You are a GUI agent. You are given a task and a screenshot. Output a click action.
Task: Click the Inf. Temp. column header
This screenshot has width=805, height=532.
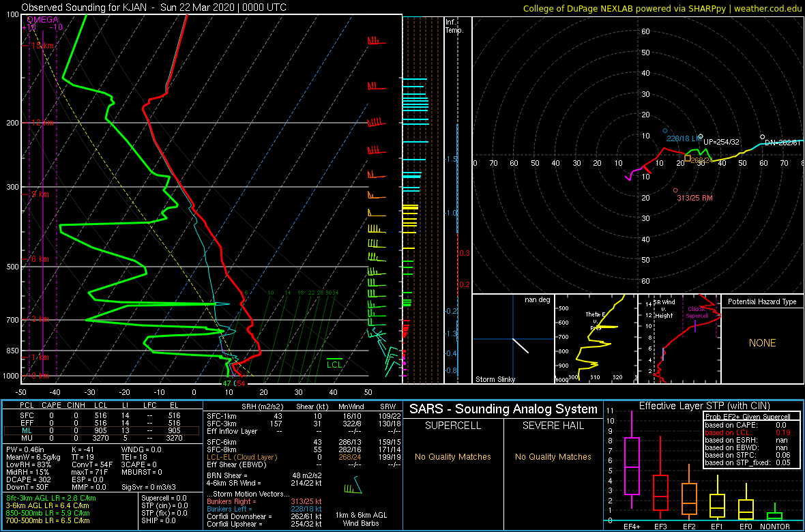[454, 26]
